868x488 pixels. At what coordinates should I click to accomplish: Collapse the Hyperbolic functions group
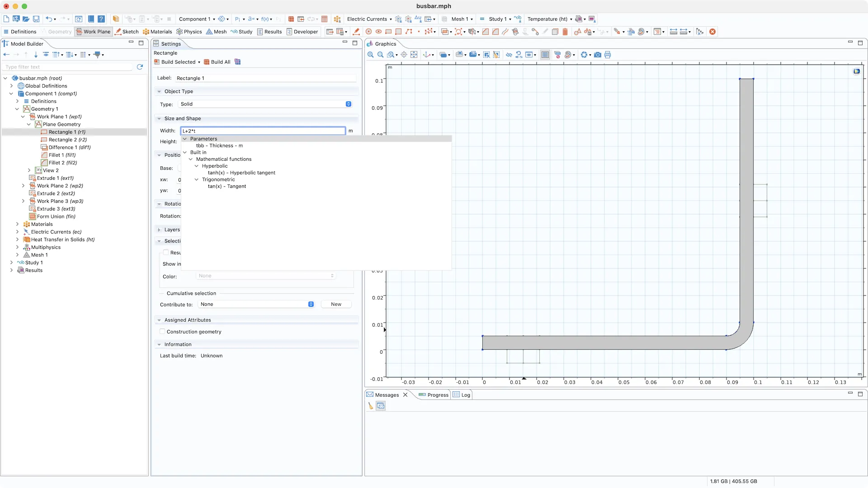click(x=197, y=166)
